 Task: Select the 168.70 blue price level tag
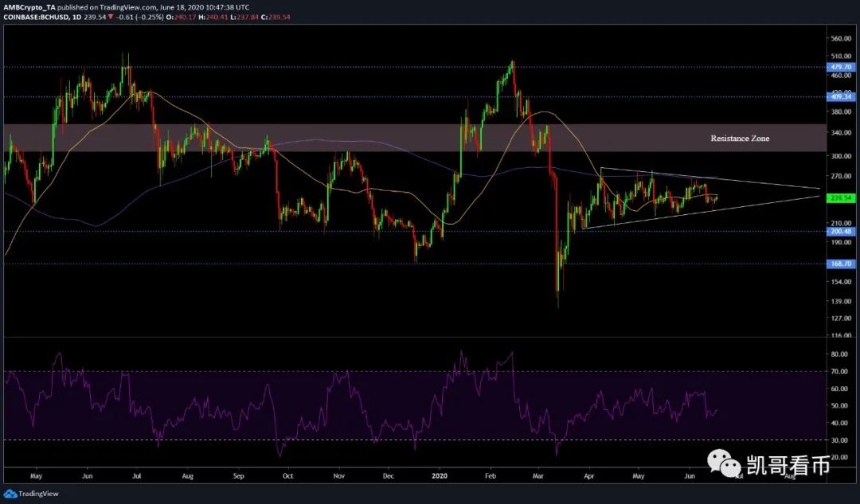pos(841,263)
